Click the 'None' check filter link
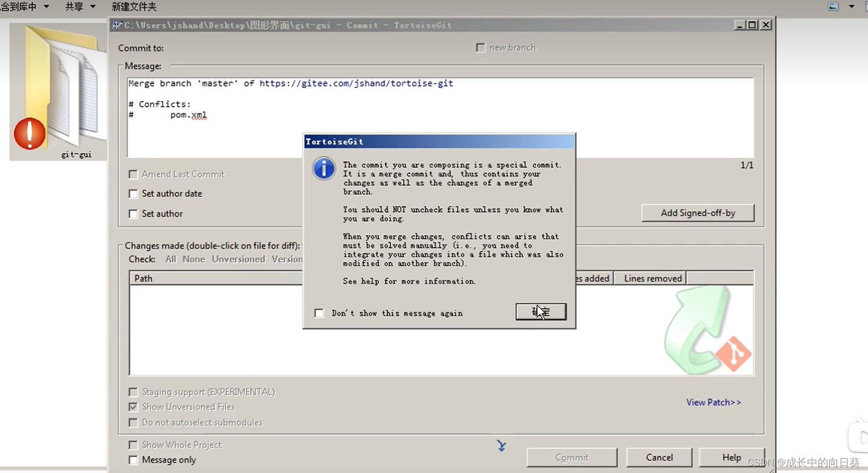 (194, 259)
